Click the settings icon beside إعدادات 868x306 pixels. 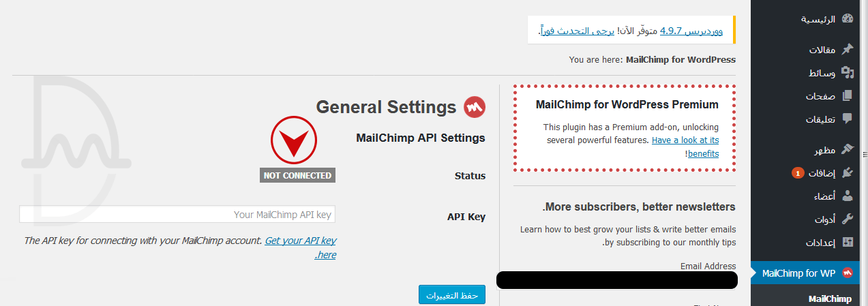point(848,243)
